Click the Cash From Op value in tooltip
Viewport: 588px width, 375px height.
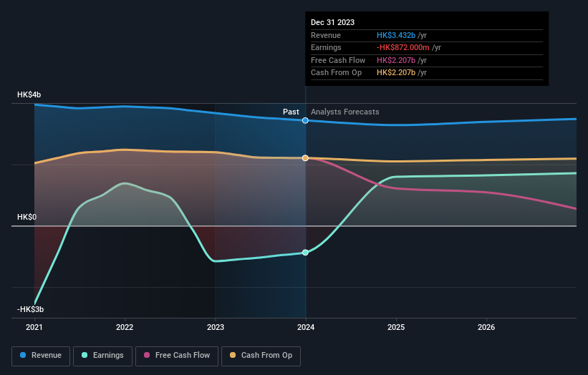tap(396, 73)
